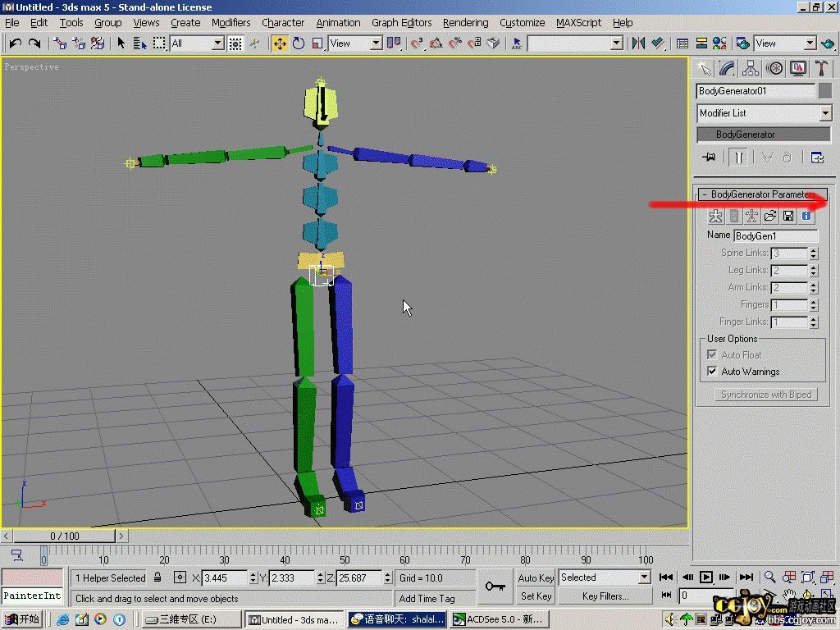Collapse the BodyGenerator Parameters rollout
Image resolution: width=840 pixels, height=630 pixels.
pyautogui.click(x=763, y=194)
